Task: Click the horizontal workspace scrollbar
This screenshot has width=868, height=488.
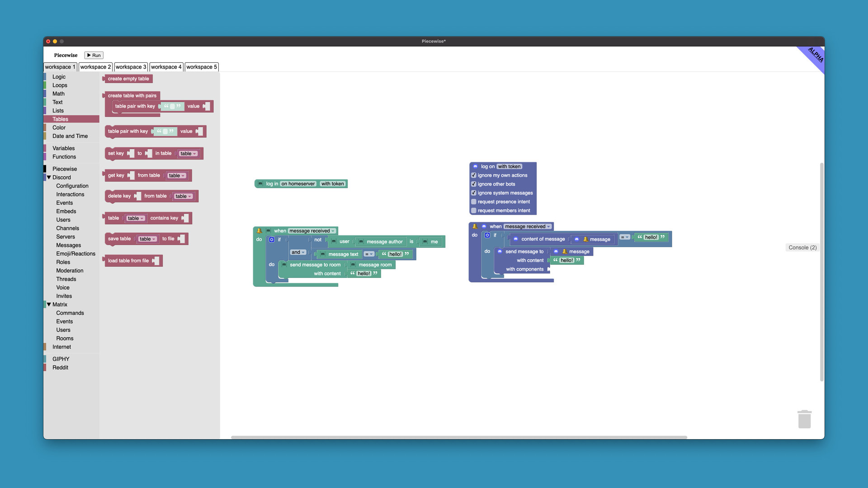Action: pos(458,437)
